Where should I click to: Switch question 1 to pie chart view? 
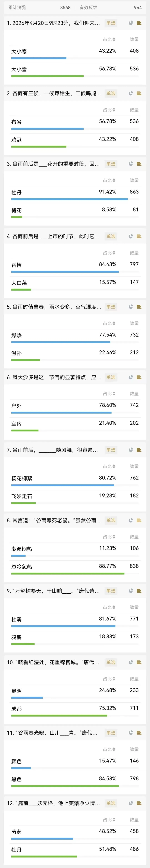(x=131, y=23)
